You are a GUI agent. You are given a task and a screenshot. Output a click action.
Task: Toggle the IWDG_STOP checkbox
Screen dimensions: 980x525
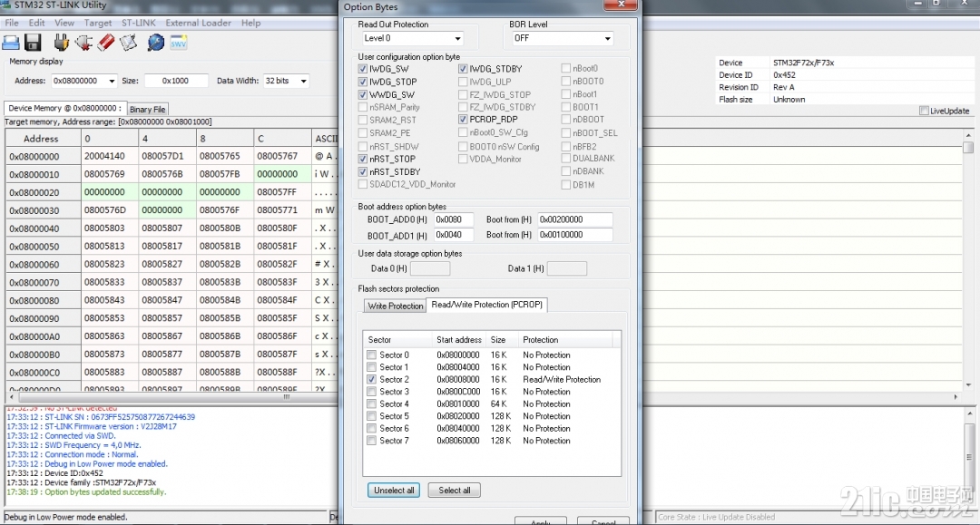pos(362,82)
